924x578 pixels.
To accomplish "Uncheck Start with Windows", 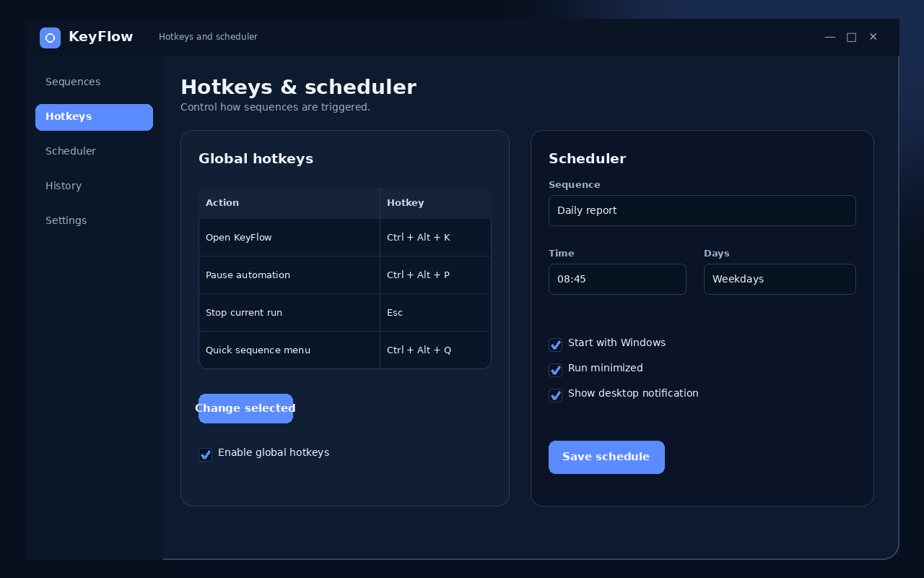I will coord(555,345).
